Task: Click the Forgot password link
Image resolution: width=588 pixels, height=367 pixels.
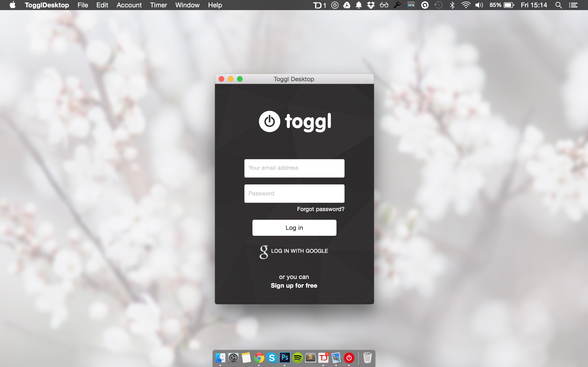Action: click(x=320, y=209)
